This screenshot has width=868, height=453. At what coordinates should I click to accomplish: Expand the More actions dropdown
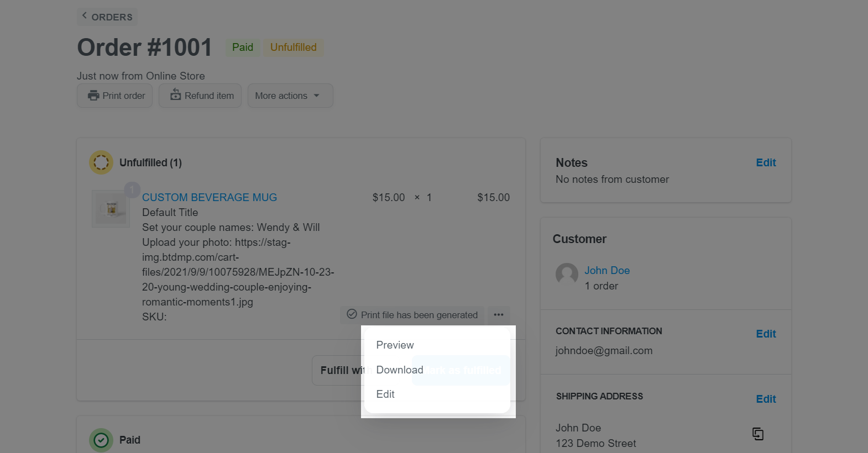pyautogui.click(x=290, y=96)
